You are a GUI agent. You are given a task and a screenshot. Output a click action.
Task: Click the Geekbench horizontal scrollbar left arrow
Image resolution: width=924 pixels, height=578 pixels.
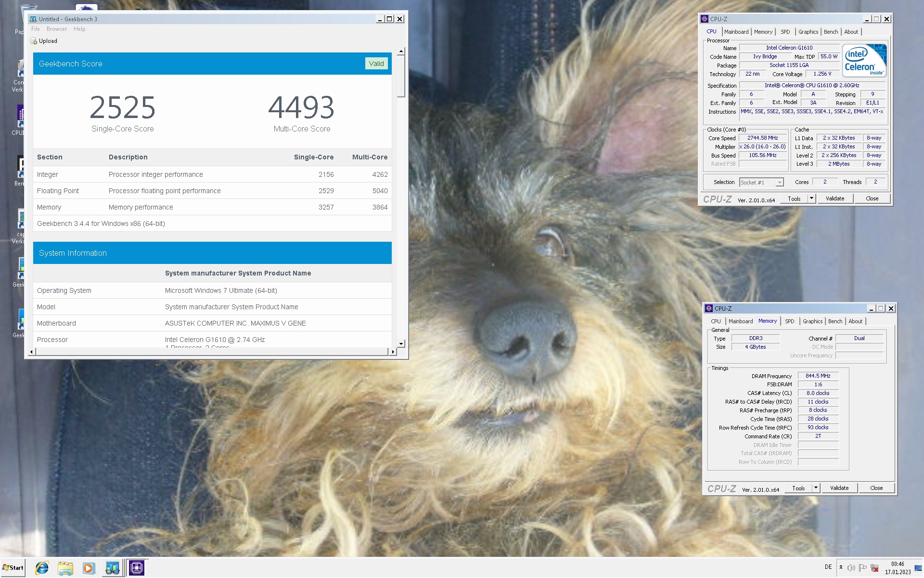[32, 352]
